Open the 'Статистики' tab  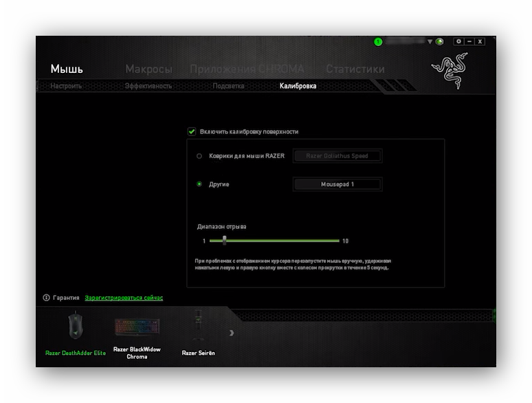(355, 69)
